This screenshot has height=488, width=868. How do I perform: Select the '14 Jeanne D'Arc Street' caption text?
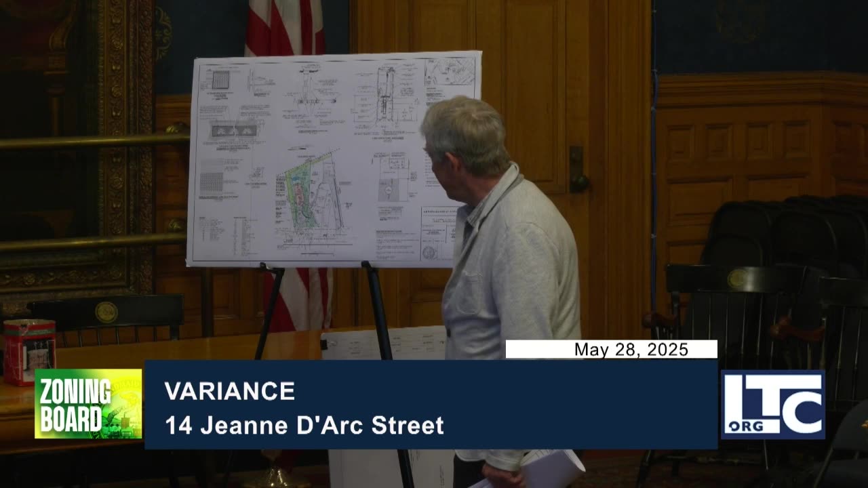304,426
